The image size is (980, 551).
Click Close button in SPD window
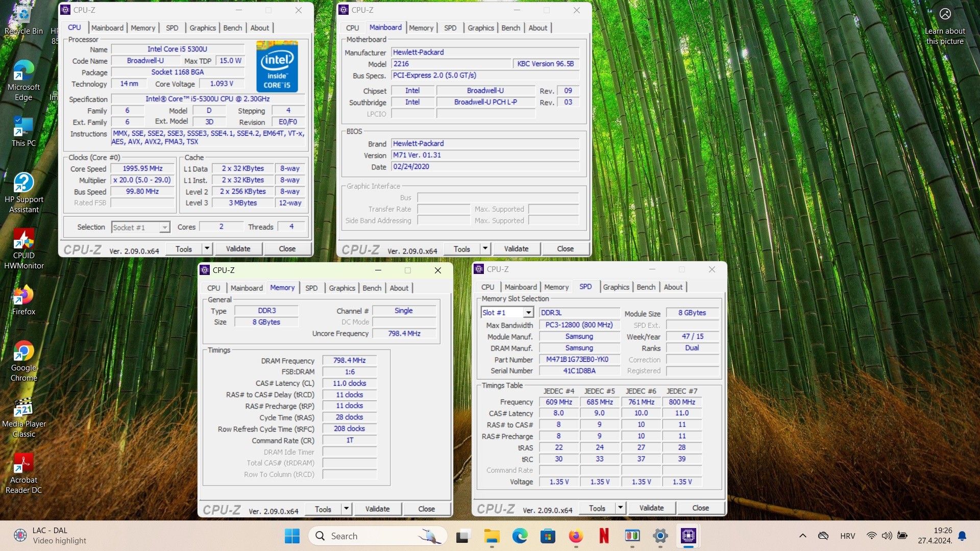click(x=700, y=508)
